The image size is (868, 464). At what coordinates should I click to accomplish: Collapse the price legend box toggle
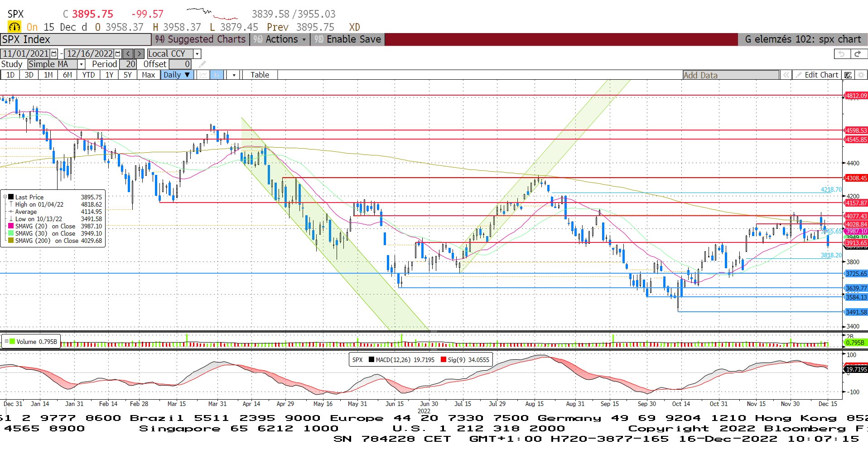[x=5, y=197]
